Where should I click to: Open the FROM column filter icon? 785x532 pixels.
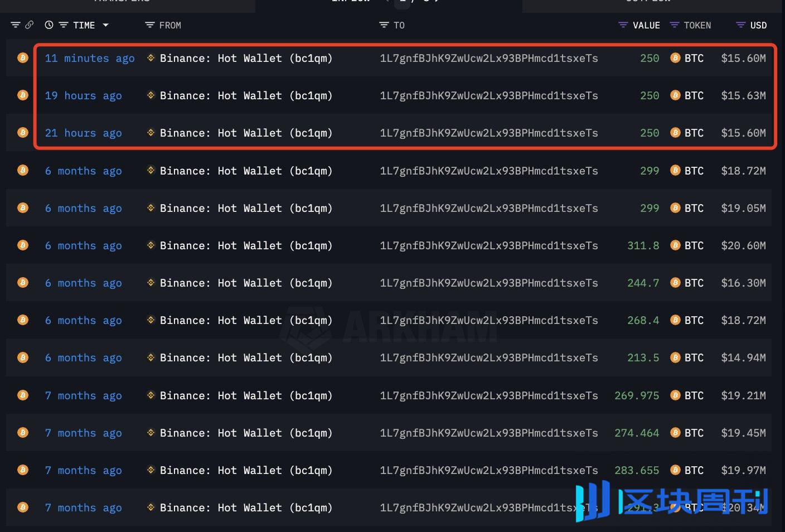(149, 25)
